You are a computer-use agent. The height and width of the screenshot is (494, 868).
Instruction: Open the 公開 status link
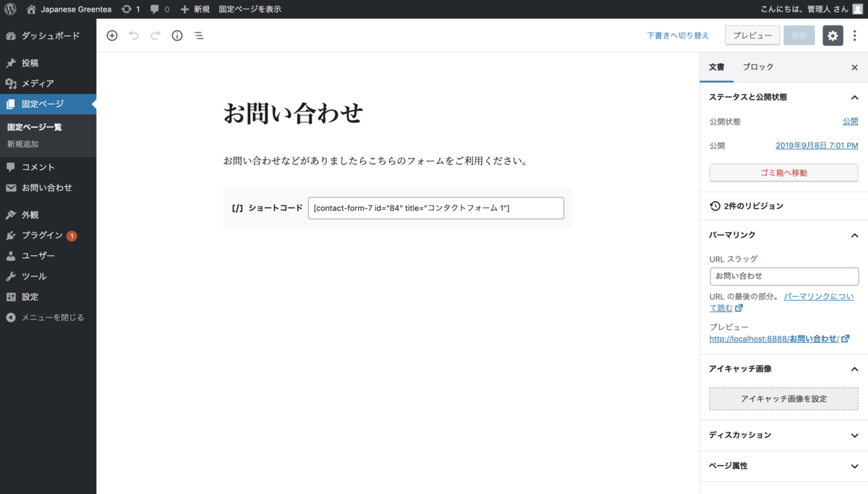point(849,122)
